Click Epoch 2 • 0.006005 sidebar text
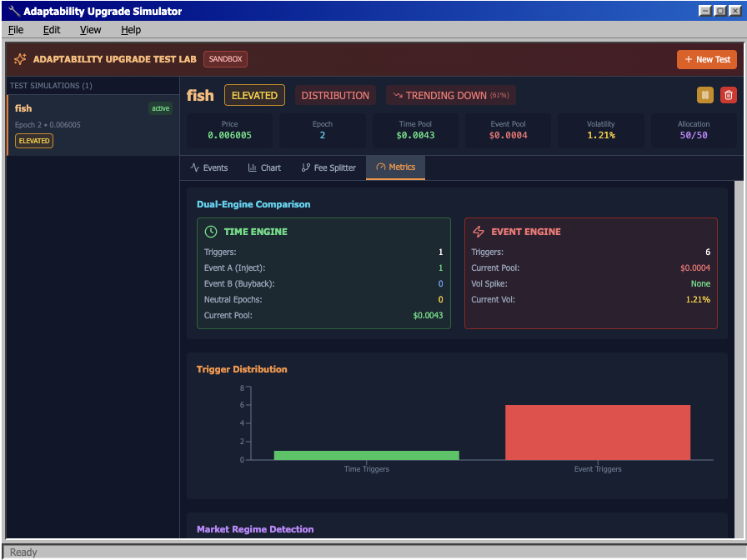This screenshot has height=560, width=747. (x=48, y=125)
